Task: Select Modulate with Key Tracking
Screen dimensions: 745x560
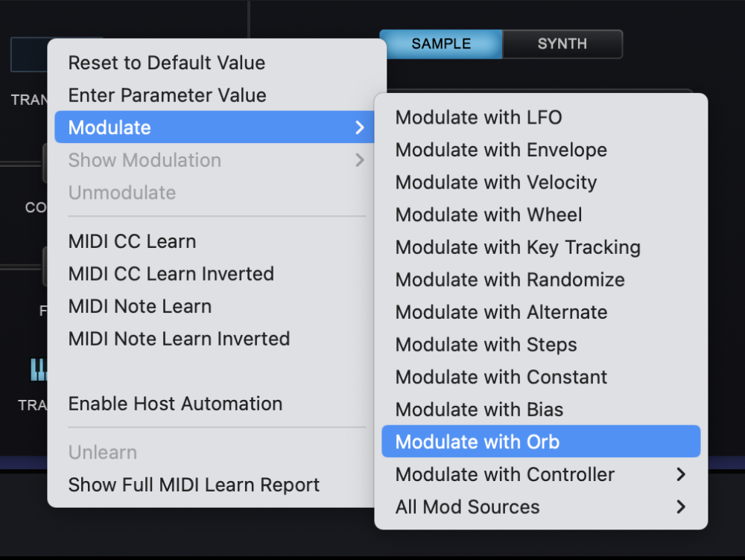Action: pyautogui.click(x=517, y=247)
